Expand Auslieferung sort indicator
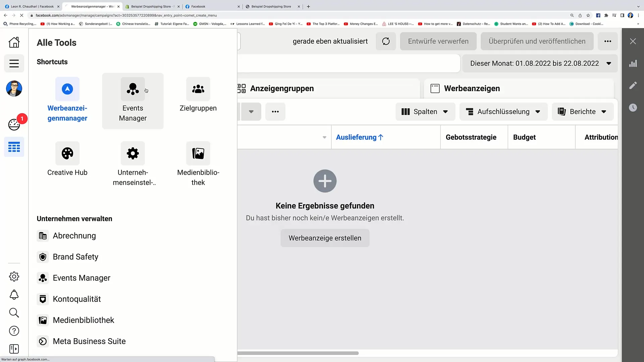Screen dimensions: 644x362 pyautogui.click(x=381, y=137)
